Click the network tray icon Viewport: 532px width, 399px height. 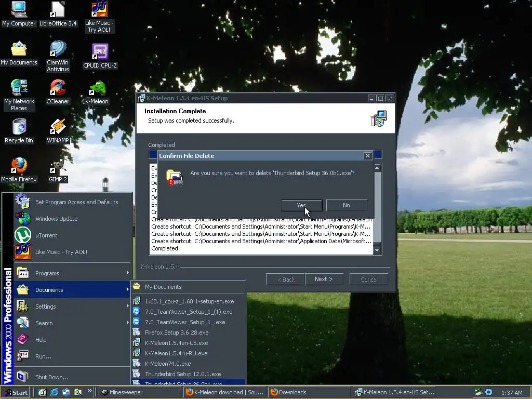tap(478, 392)
